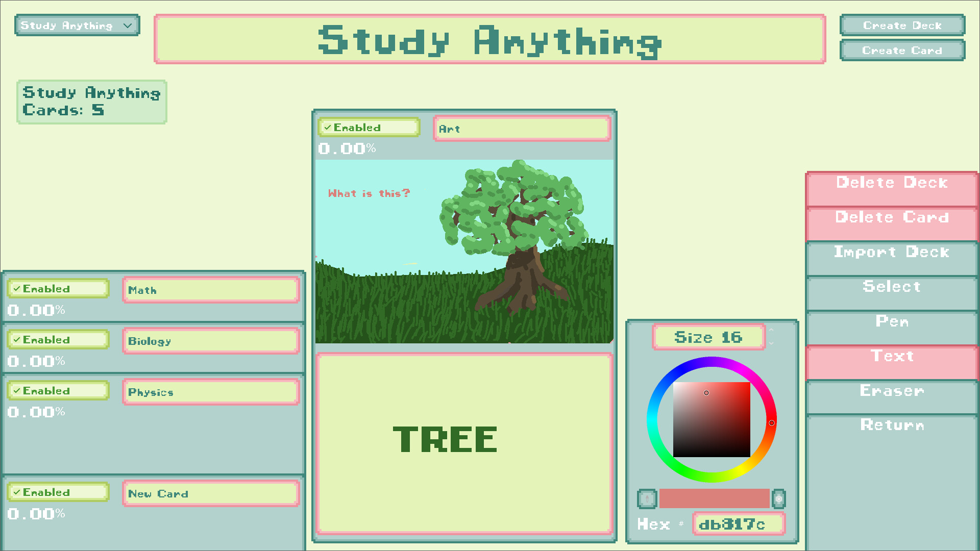
Task: Toggle Enabled checkbox on Math card
Action: click(58, 289)
